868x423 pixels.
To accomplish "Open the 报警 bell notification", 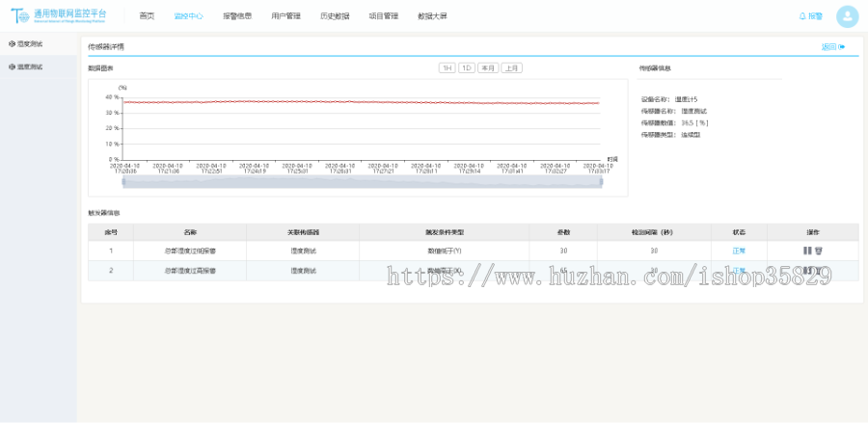I will click(x=810, y=16).
